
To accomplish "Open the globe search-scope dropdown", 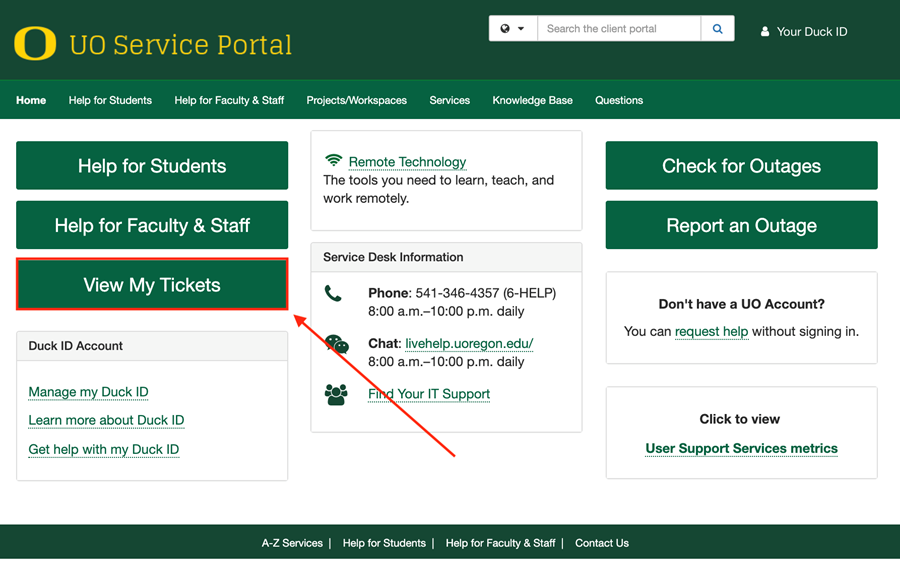I will pyautogui.click(x=513, y=29).
